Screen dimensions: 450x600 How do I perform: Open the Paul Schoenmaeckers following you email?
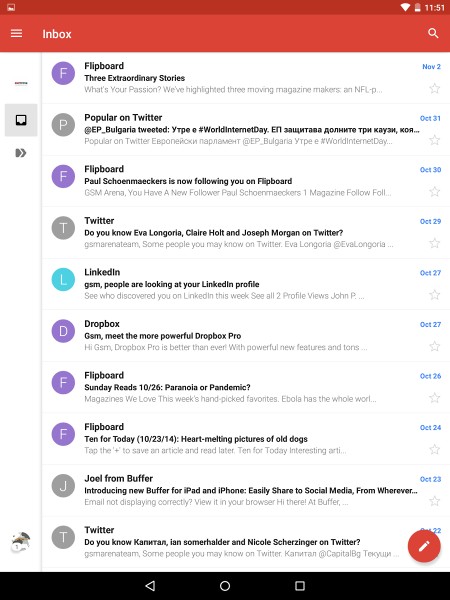pos(246,181)
